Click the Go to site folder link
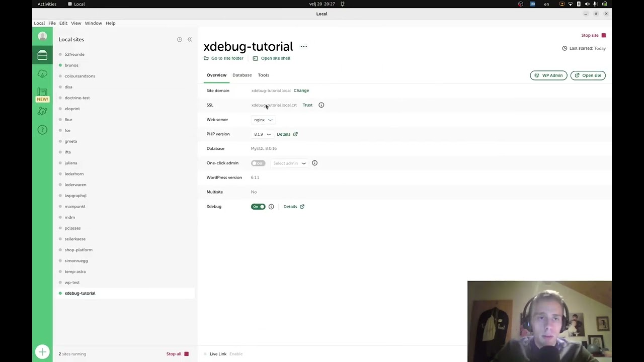Screen dimensions: 644x362 (227, 58)
